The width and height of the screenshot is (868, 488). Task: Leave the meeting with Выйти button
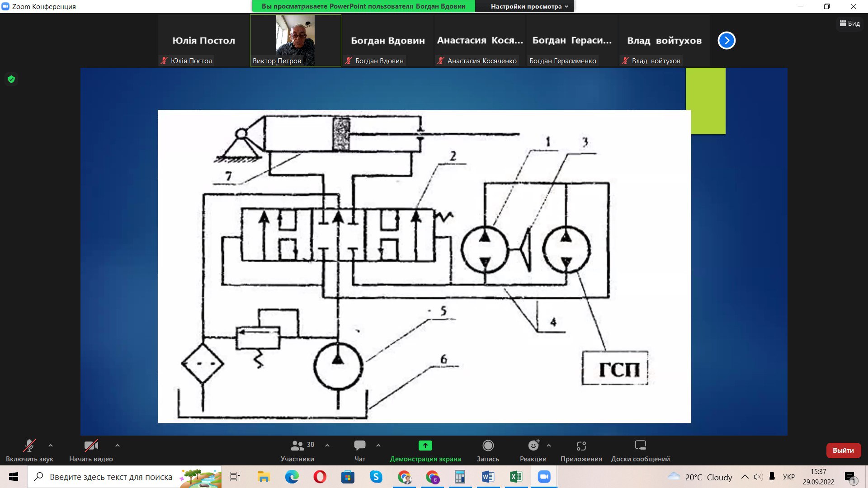click(843, 450)
